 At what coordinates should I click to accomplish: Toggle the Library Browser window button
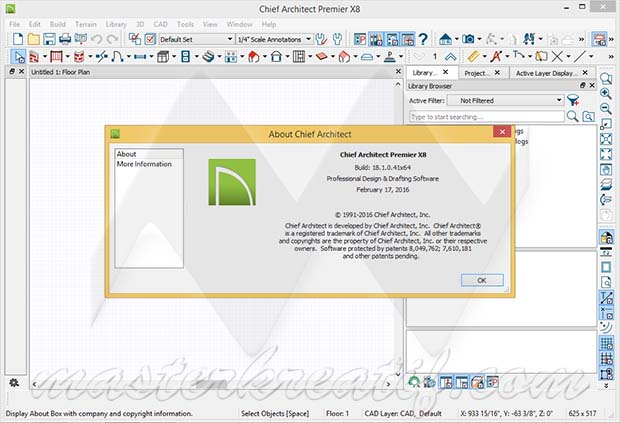(x=376, y=39)
